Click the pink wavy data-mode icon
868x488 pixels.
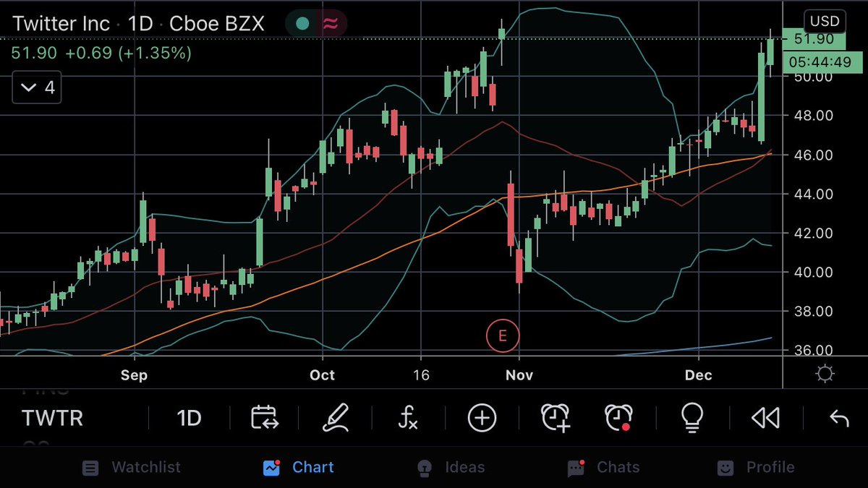tap(331, 23)
